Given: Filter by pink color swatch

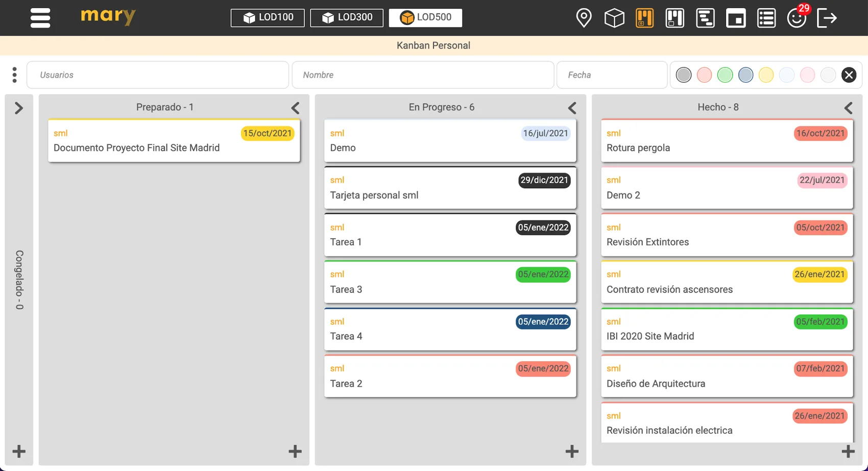Looking at the screenshot, I should [807, 75].
